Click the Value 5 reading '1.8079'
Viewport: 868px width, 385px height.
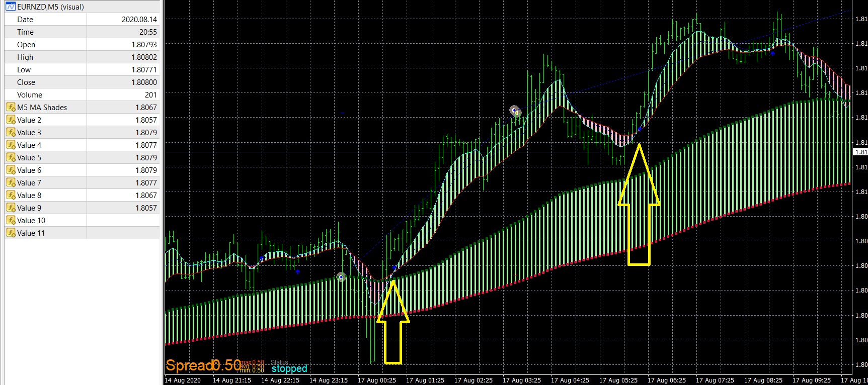146,157
